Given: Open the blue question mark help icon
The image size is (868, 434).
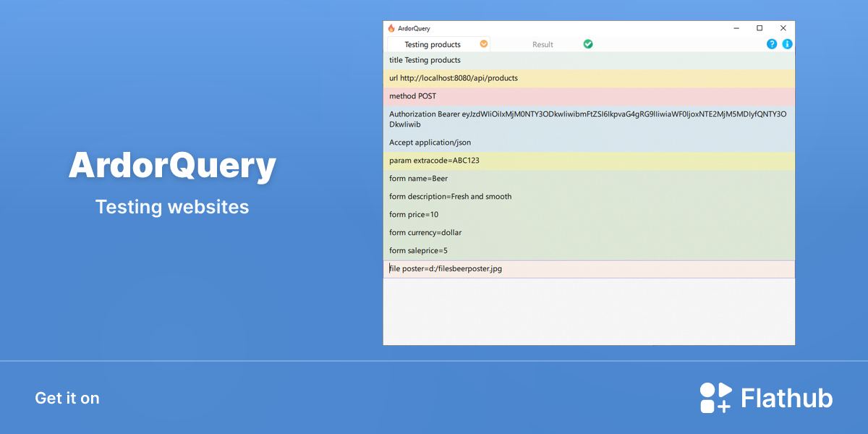Looking at the screenshot, I should [x=772, y=44].
